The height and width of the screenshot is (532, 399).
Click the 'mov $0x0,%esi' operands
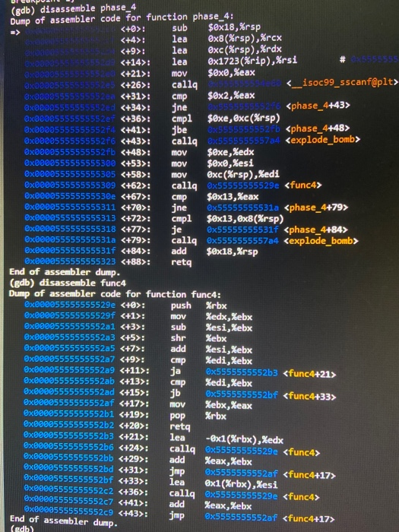click(230, 163)
